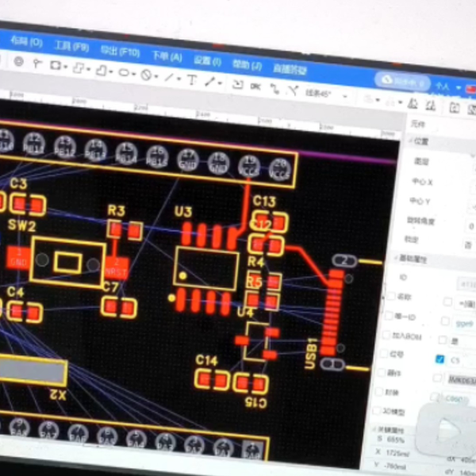Screen dimensions: 476x476
Task: Click the menu item right of 帮助 (J)
Action: [x=290, y=70]
